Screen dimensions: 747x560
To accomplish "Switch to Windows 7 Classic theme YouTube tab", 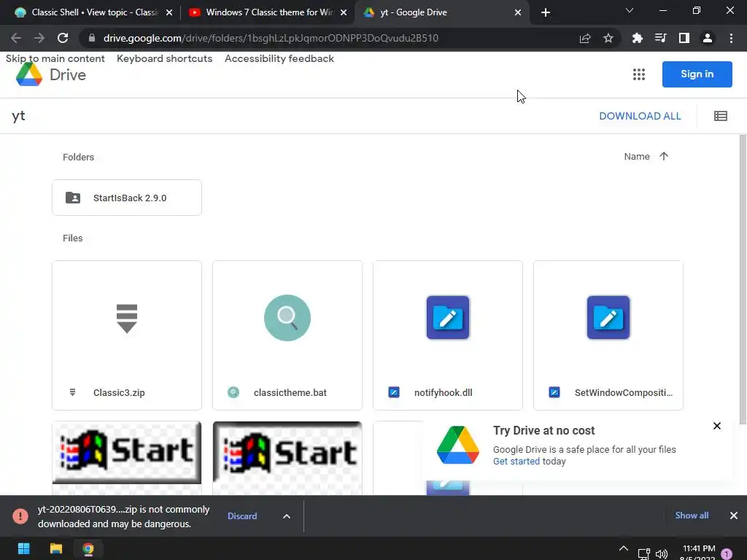I will 268,12.
